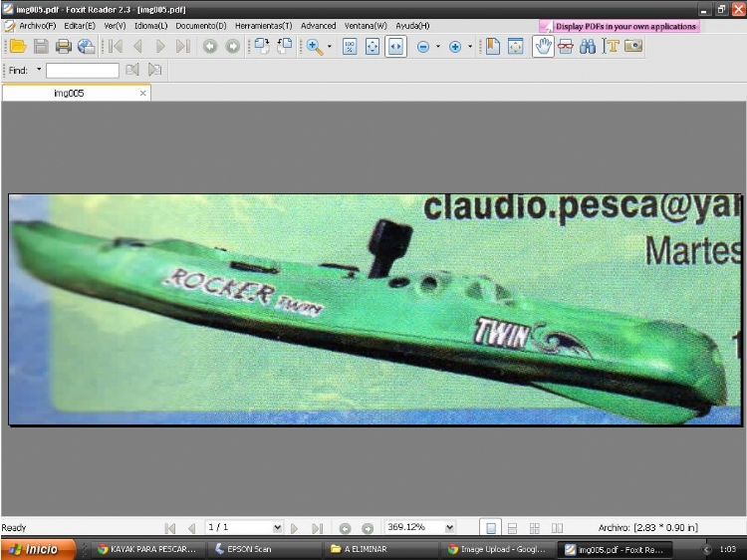Open the Inicio start button
747x560 pixels.
pyautogui.click(x=38, y=549)
